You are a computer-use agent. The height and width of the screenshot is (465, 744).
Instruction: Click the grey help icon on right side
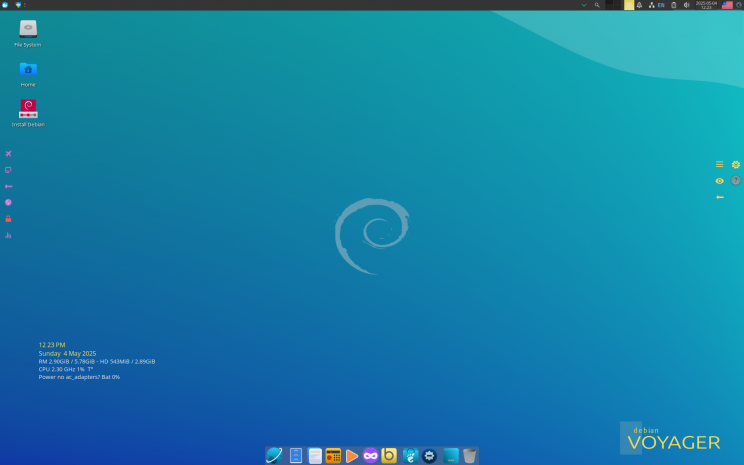735,180
